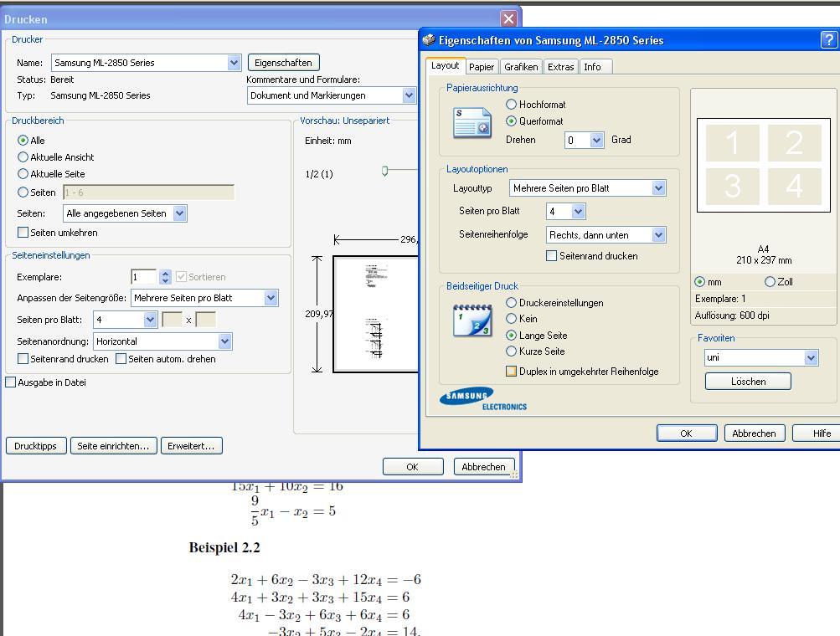Screen dimensions: 840x636
Task: Click the Exemplare number field
Action: click(143, 277)
